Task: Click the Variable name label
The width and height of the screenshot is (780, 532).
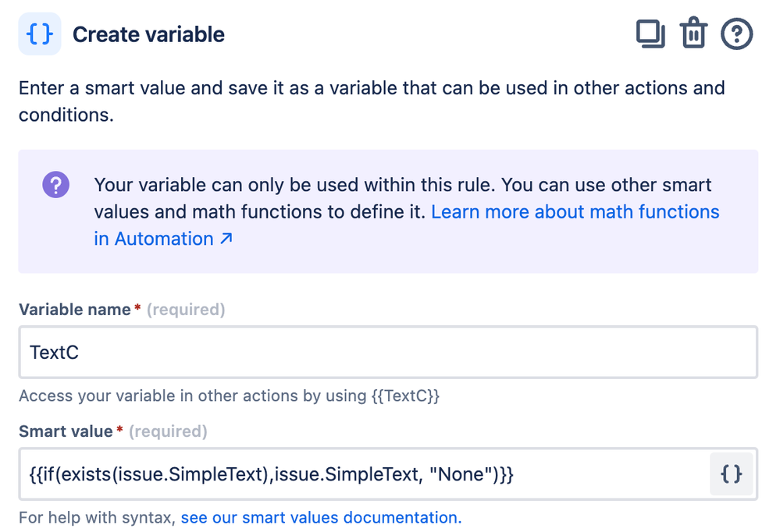Action: coord(75,310)
